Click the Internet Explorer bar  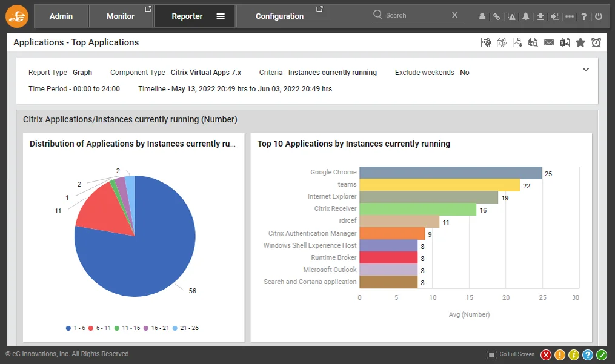click(429, 197)
